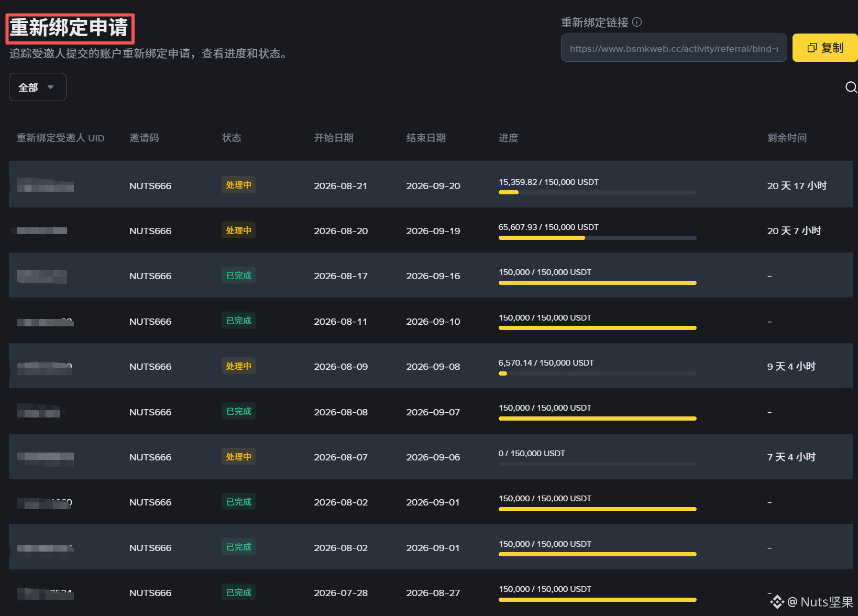Image resolution: width=858 pixels, height=616 pixels.
Task: Click start date 2026-07-28
Action: 341,593
